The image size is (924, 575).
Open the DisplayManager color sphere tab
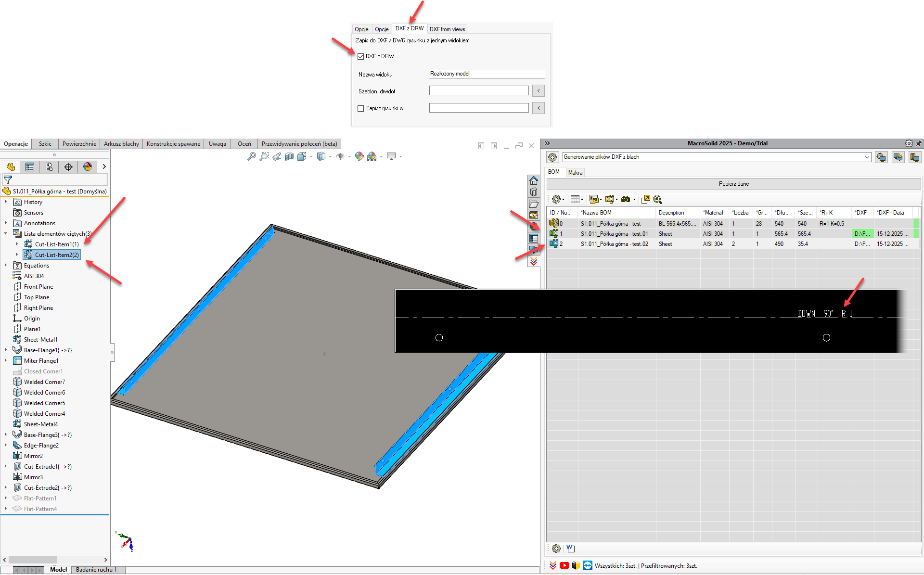click(x=88, y=167)
